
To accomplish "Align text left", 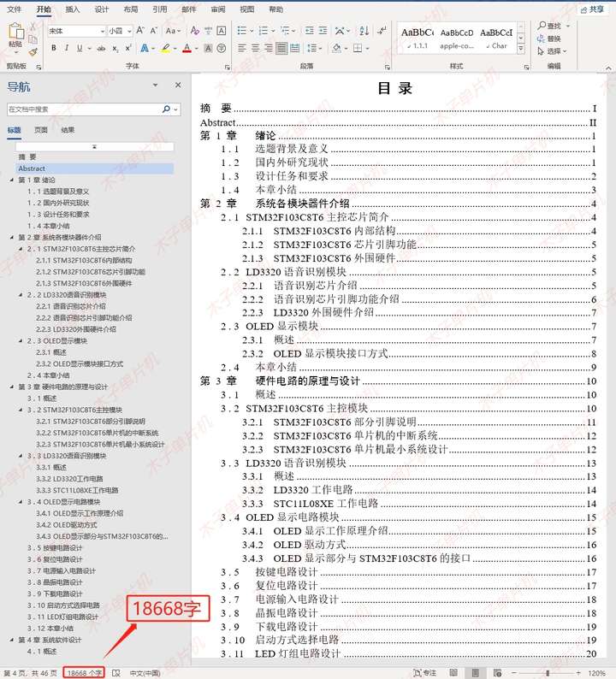I will (242, 48).
